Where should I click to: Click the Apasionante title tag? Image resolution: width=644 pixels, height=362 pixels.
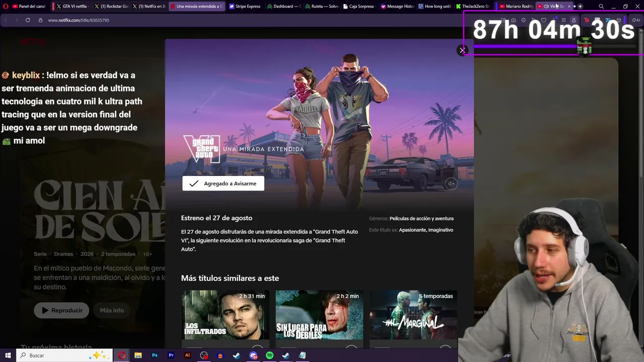click(412, 230)
